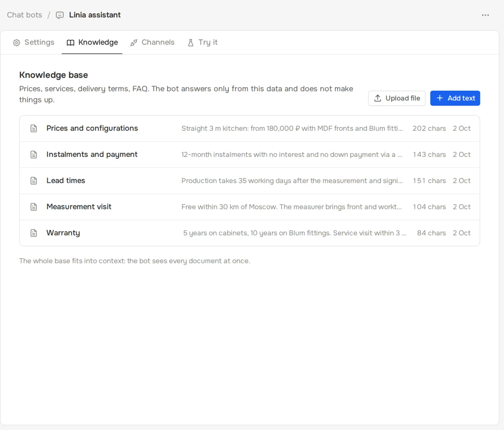
Task: Click the preview text starting 'Straight 3 m kitchen'
Action: (x=292, y=128)
